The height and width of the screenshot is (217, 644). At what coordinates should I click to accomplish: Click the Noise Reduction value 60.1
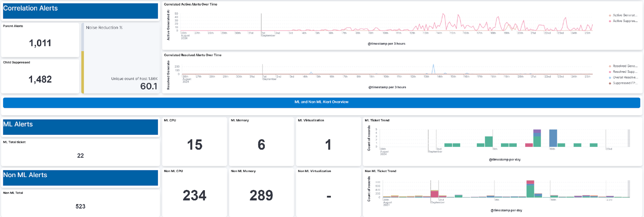coord(149,86)
